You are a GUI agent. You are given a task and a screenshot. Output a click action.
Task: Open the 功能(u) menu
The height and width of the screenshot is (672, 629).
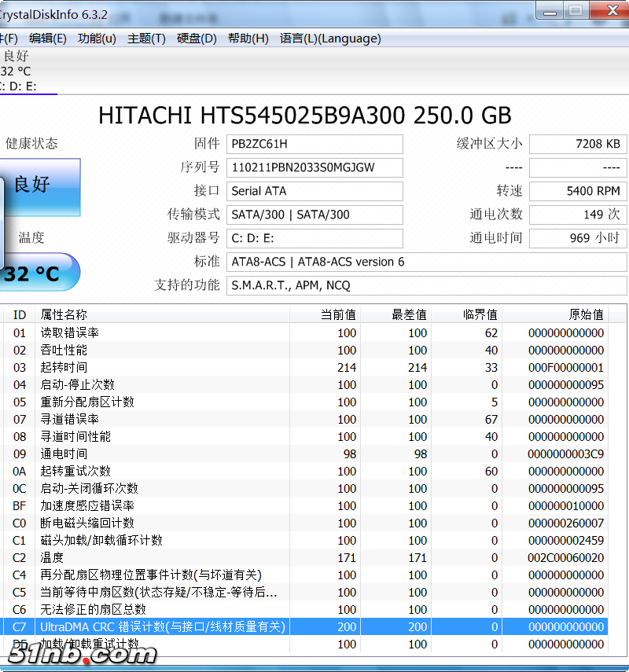[97, 39]
